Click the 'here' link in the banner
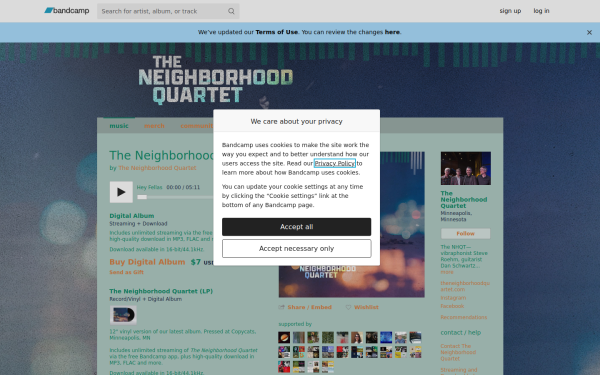 pos(392,32)
